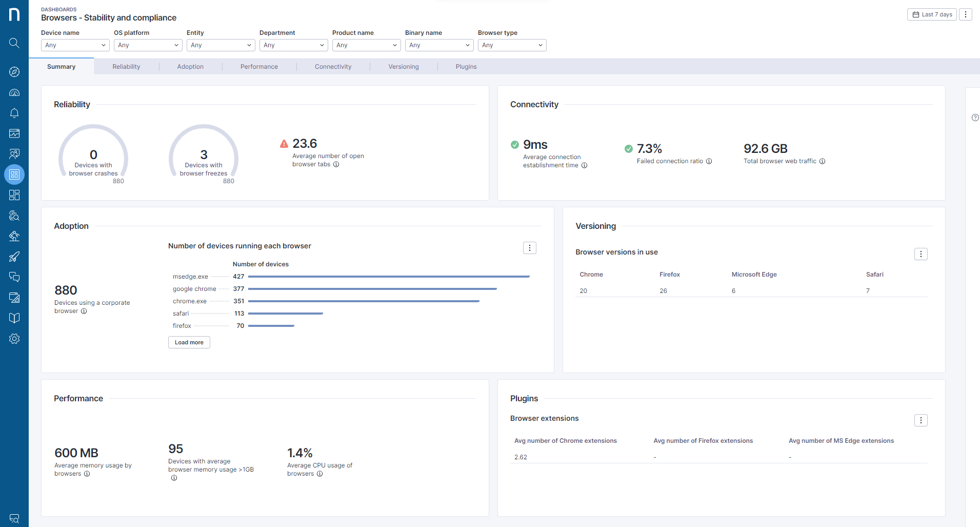Open the chat bubbles icon in the sidebar
Screen dimensions: 980x527
[14, 277]
